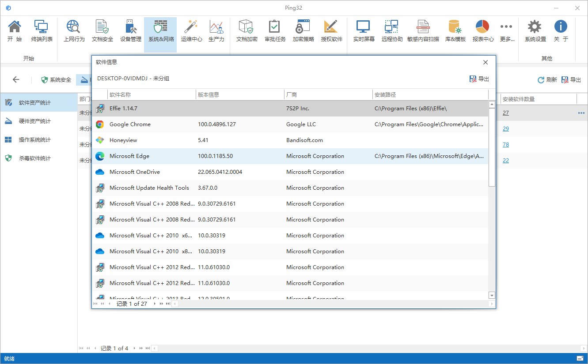Click 刷新 refresh button in main window

547,80
